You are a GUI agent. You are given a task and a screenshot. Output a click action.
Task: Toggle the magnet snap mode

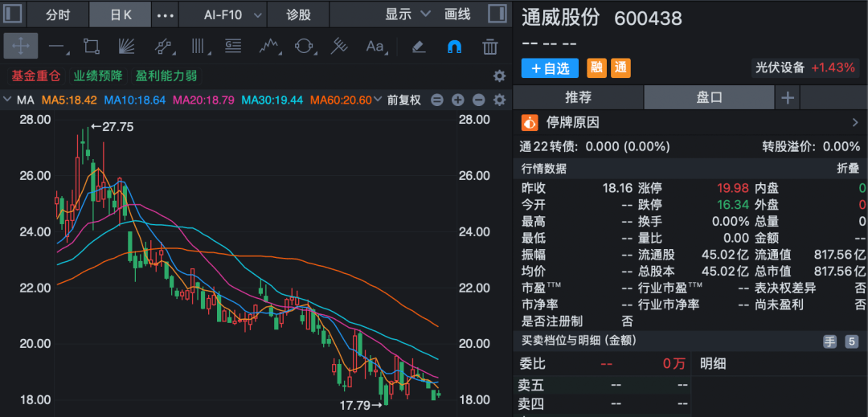coord(454,46)
